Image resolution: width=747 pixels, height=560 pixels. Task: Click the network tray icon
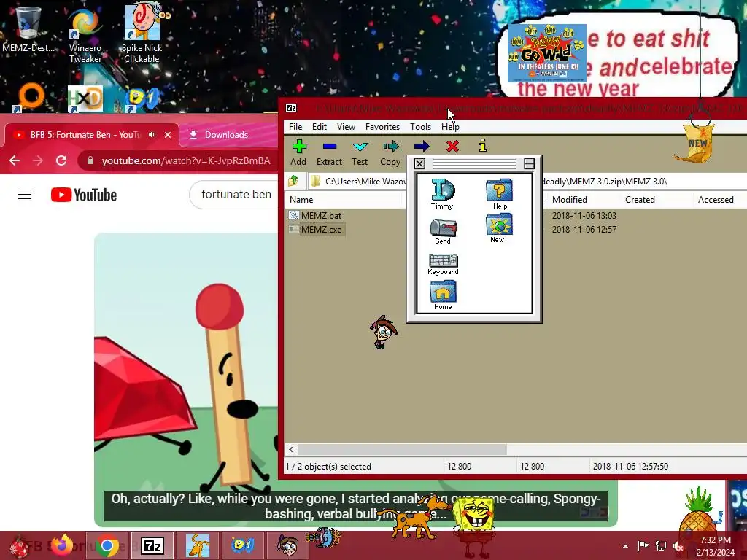661,545
